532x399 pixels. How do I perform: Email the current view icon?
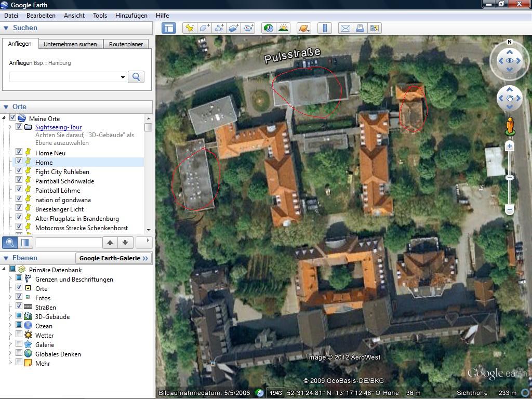pos(345,28)
